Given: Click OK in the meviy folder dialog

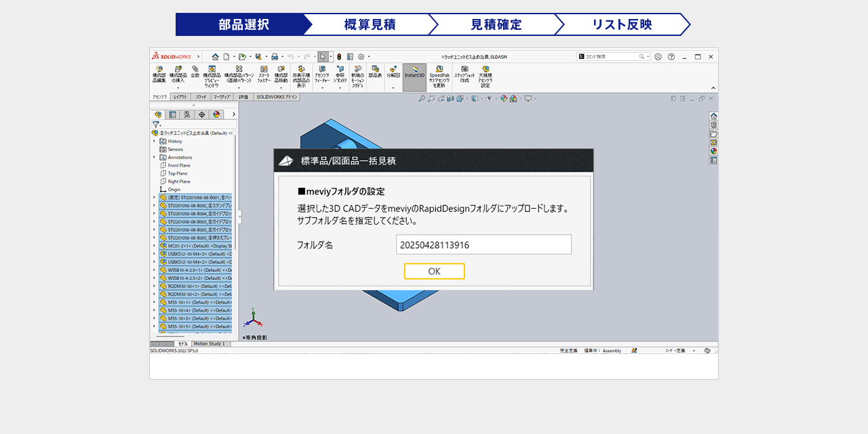Looking at the screenshot, I should [x=434, y=271].
